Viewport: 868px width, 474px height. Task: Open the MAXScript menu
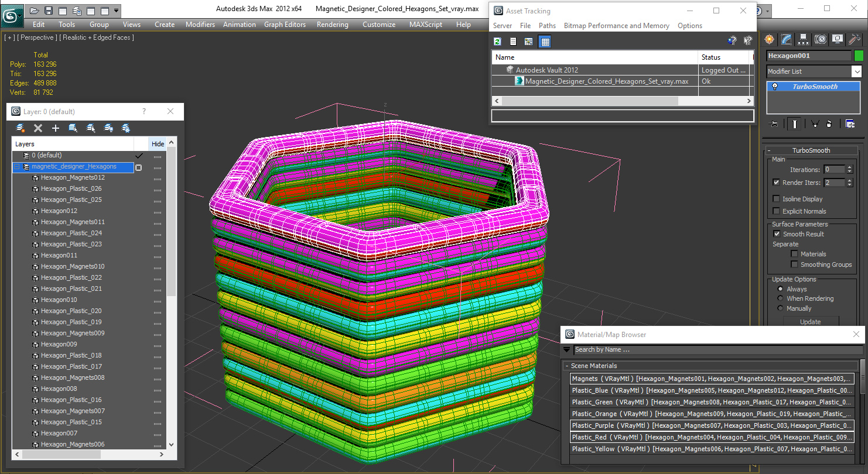426,25
